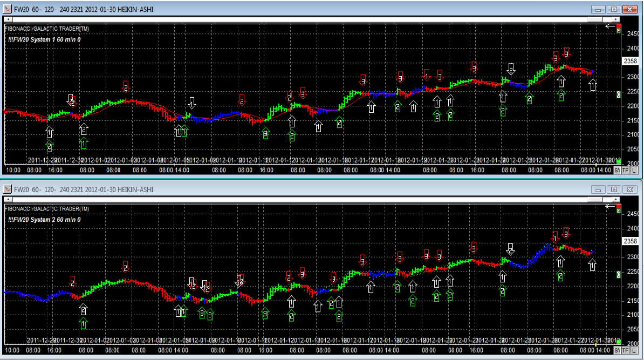Click the 2358 price label in System 1 chart
This screenshot has height=360, width=644.
[x=630, y=61]
